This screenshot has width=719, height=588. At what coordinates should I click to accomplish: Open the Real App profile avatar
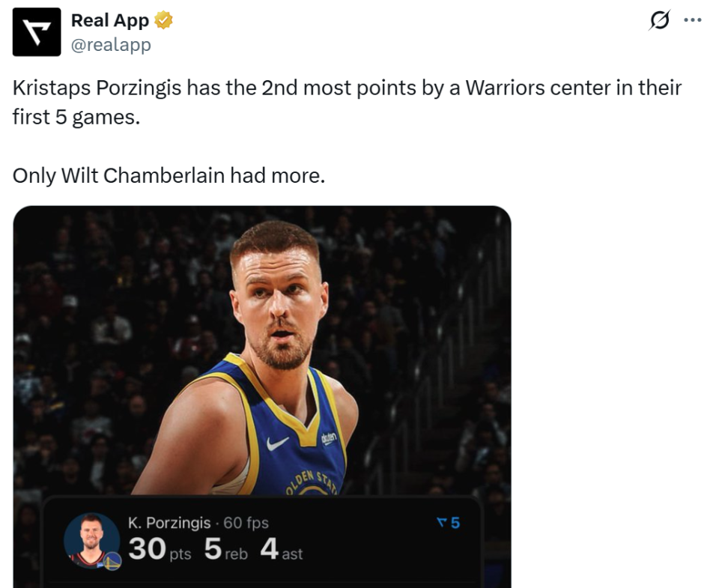pyautogui.click(x=37, y=32)
